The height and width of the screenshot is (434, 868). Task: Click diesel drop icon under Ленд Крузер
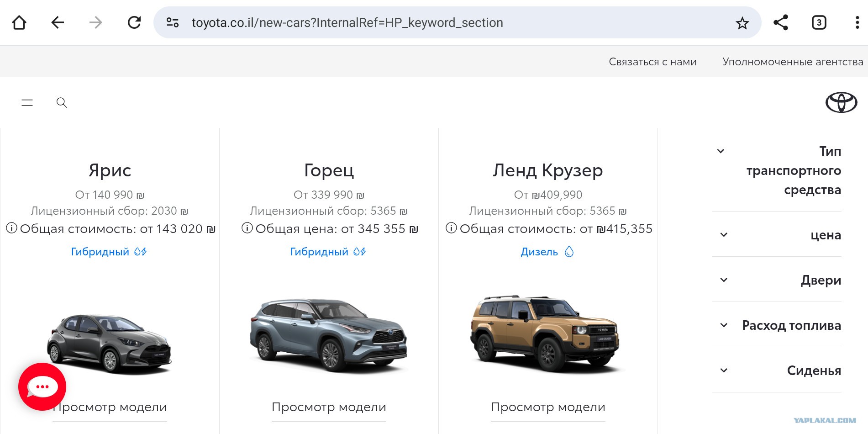pos(569,252)
